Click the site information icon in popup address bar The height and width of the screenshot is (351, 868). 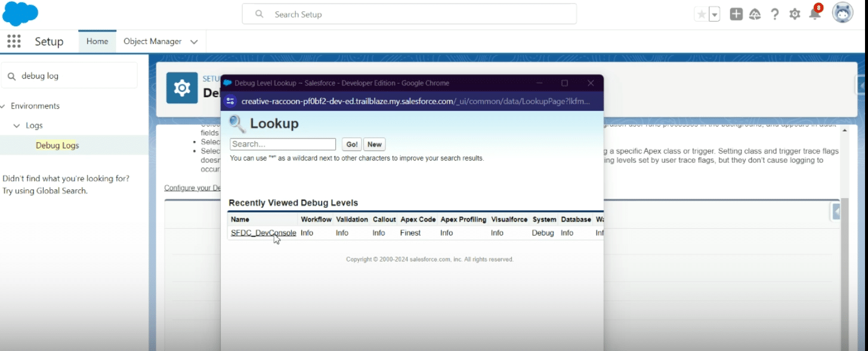230,101
